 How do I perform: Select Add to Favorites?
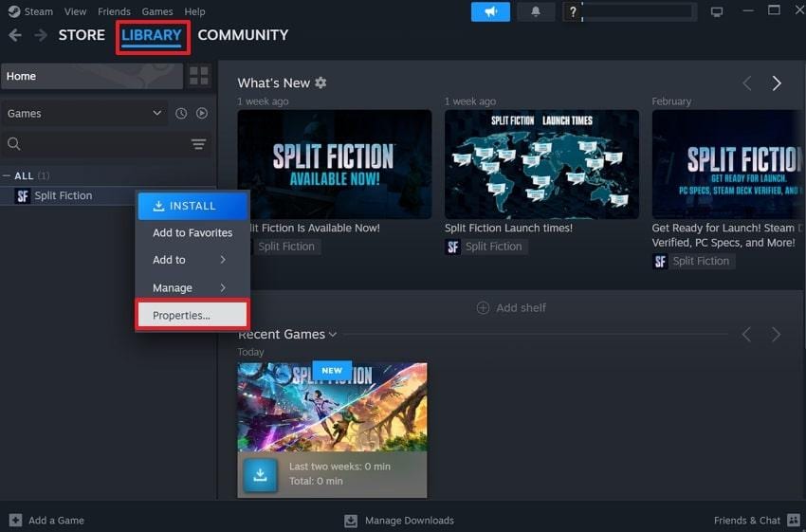coord(192,233)
